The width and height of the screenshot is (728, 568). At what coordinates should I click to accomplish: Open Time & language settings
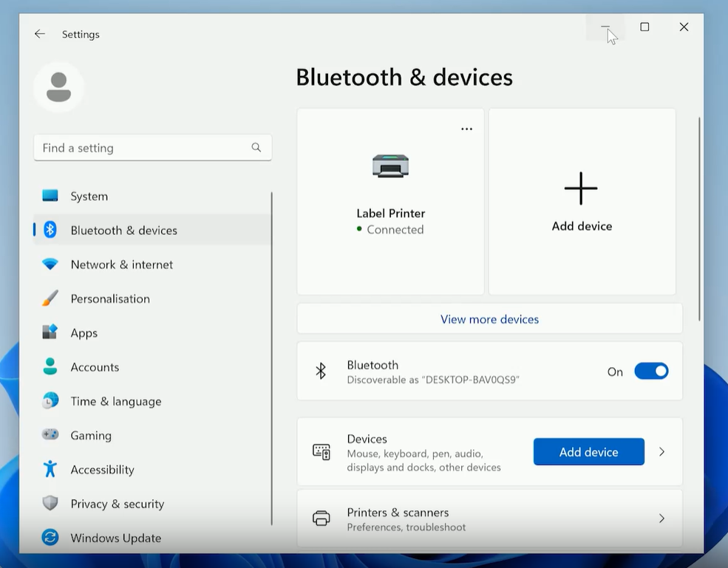115,401
